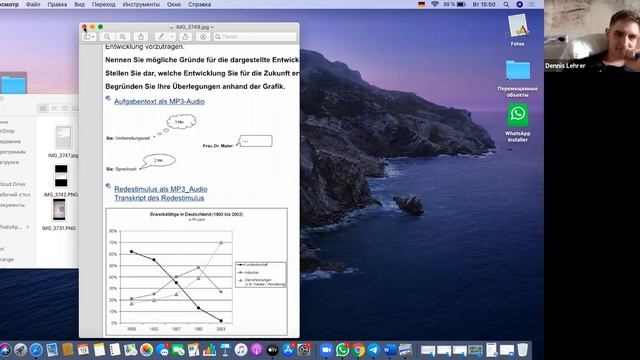Open the IMG_3749.jpg title dropdown chevron
The height and width of the screenshot is (360, 640).
pos(212,27)
